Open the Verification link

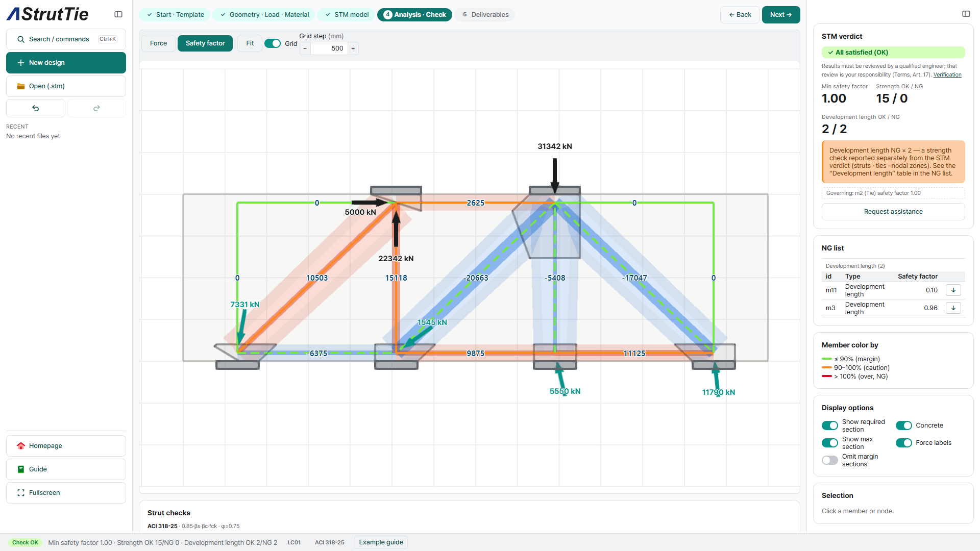[x=947, y=74]
